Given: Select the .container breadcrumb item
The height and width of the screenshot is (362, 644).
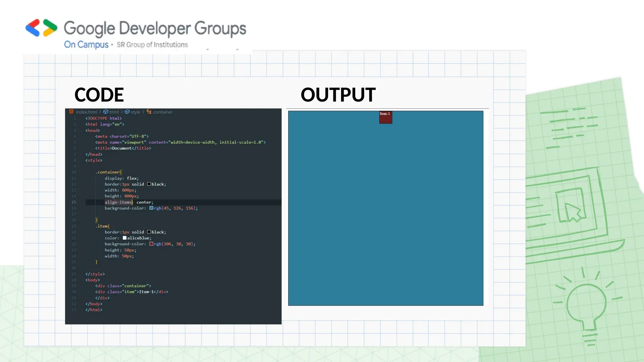Looking at the screenshot, I should (x=163, y=112).
